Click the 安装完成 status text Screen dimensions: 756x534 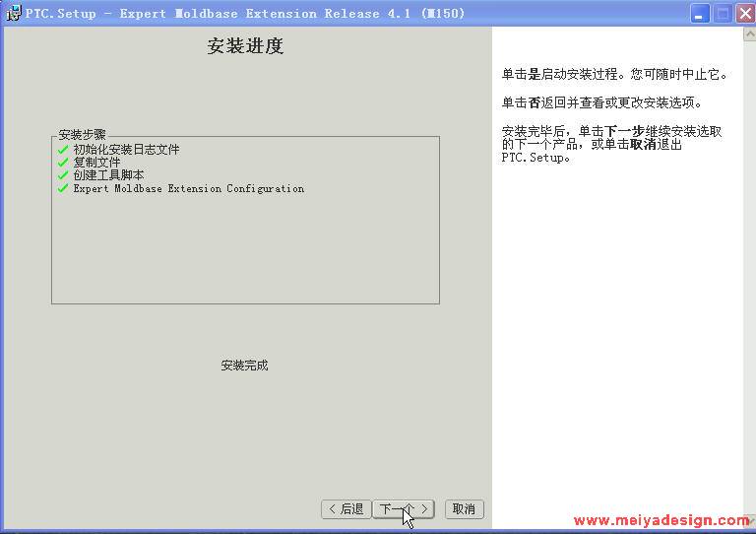[x=244, y=366]
